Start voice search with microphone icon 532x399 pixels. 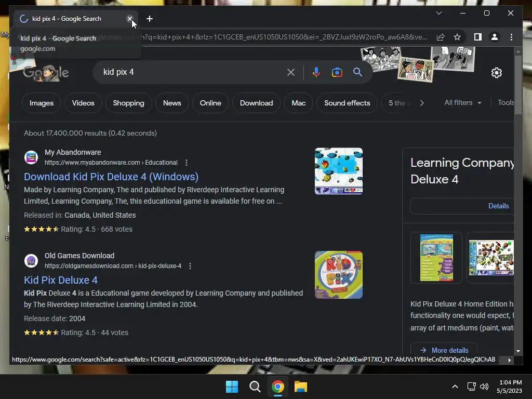click(316, 72)
